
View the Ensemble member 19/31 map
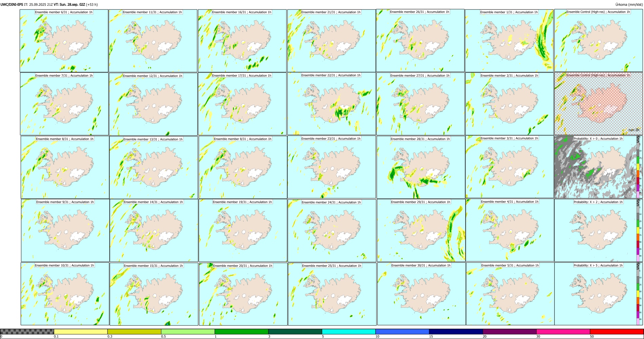tap(243, 231)
